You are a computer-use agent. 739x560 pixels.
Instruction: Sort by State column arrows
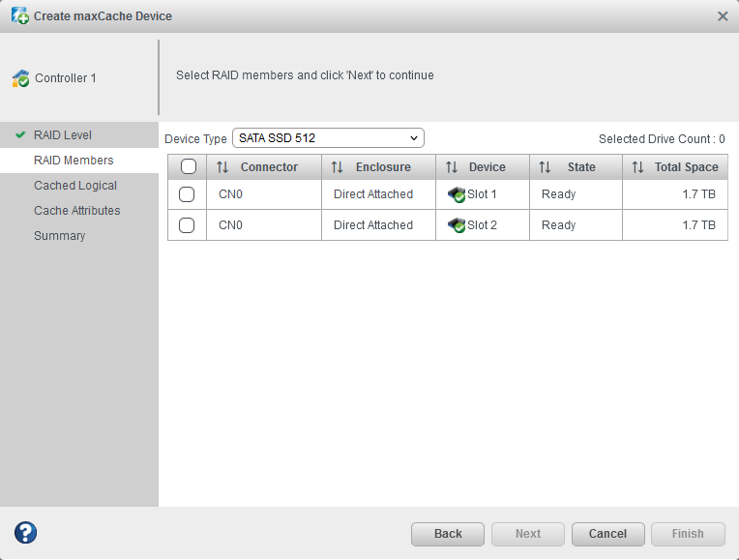tap(545, 167)
